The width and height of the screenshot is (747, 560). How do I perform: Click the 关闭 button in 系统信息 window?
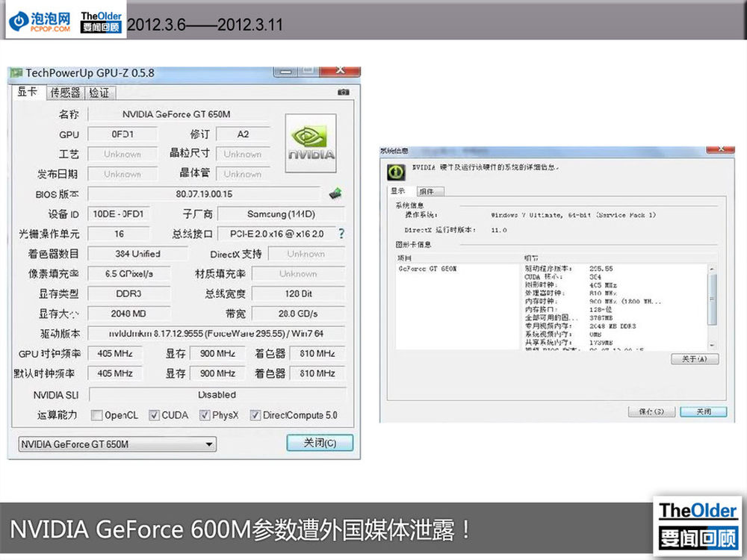click(x=704, y=411)
